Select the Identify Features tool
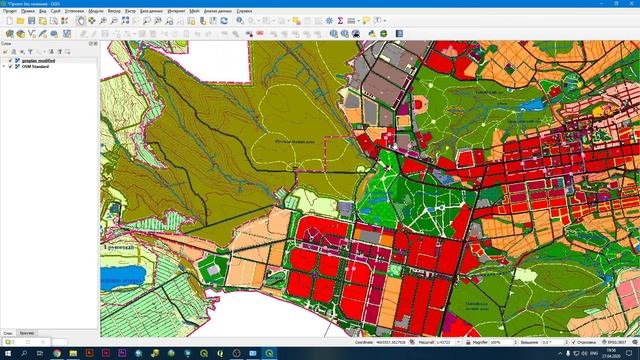 tap(240, 21)
